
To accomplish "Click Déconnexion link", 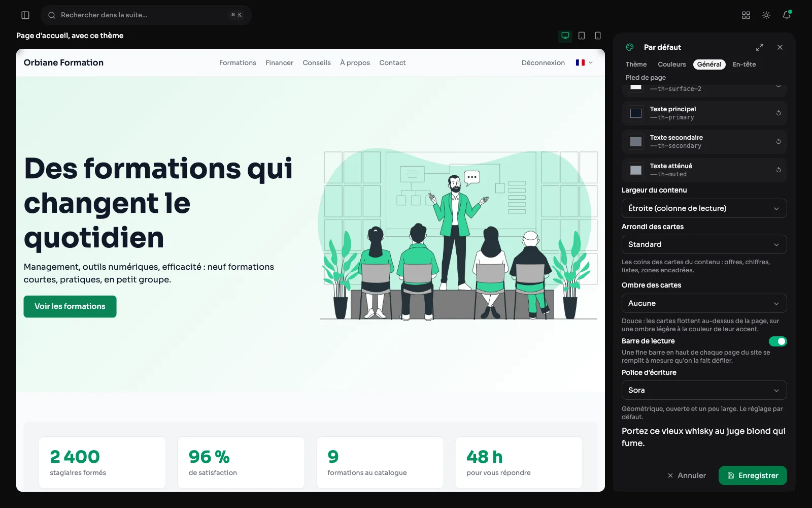I will [543, 62].
